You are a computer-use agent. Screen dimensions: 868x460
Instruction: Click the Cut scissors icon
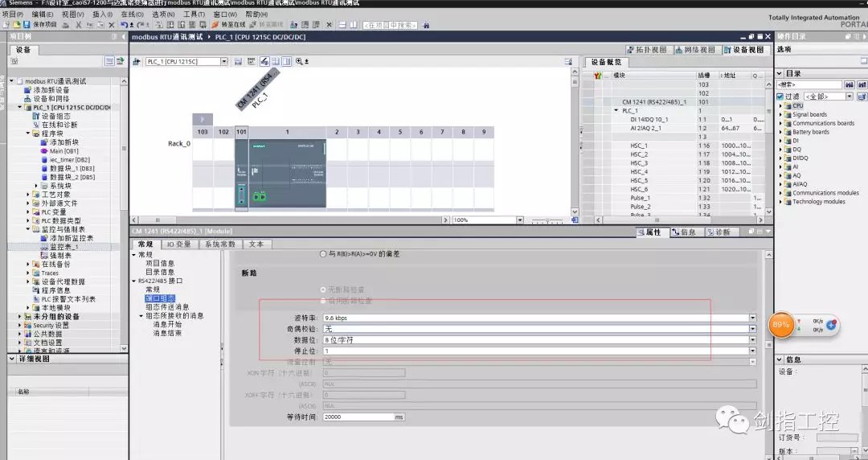pyautogui.click(x=78, y=25)
